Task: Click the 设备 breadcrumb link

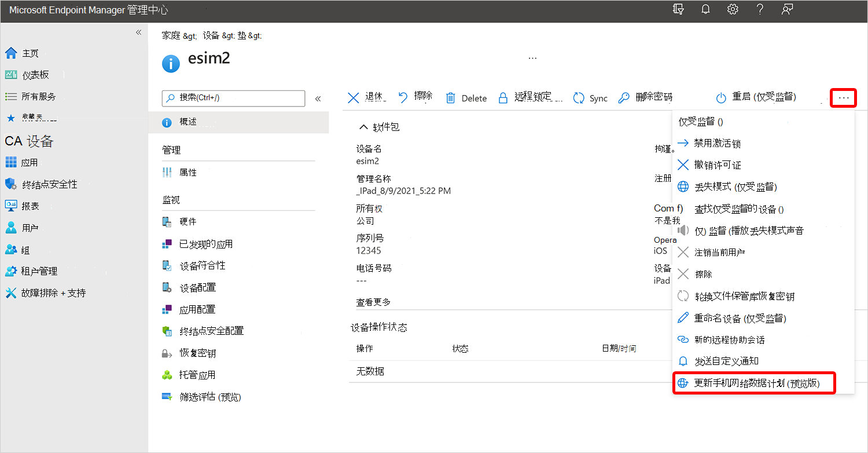Action: tap(211, 35)
